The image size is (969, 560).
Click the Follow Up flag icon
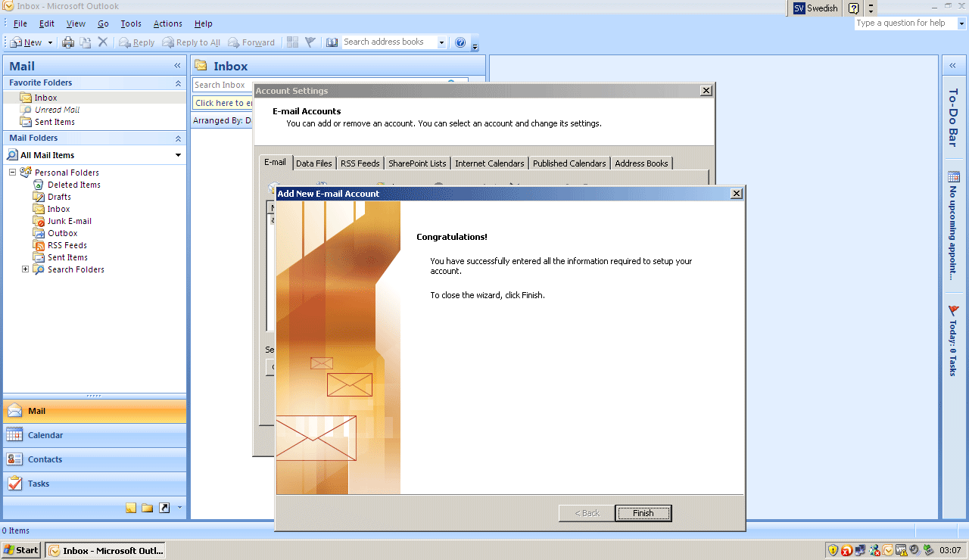tap(310, 42)
